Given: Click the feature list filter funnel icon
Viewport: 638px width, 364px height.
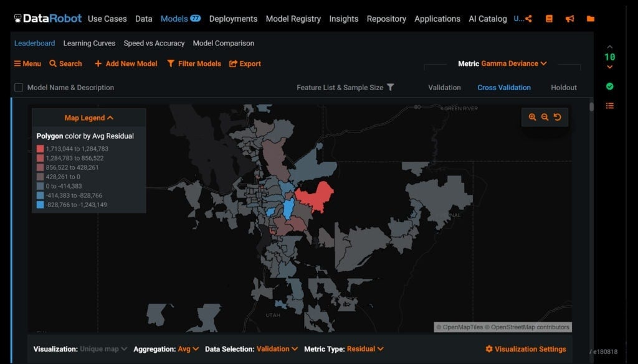Looking at the screenshot, I should [390, 87].
